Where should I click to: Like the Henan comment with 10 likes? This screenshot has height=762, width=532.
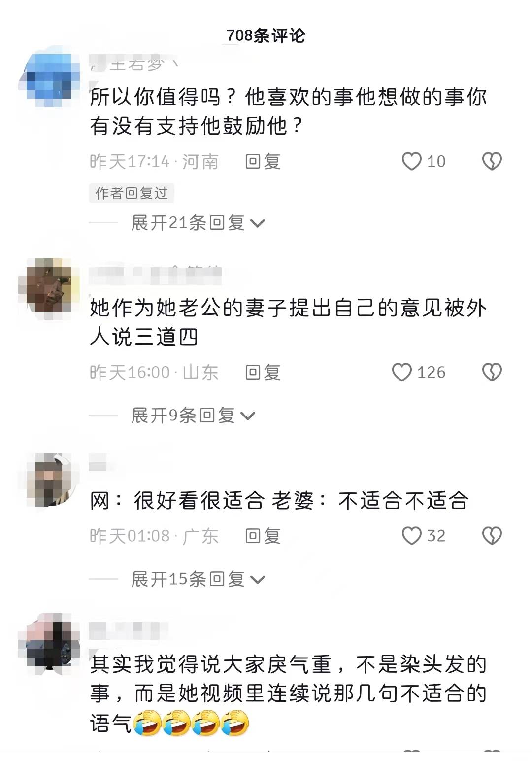pos(412,161)
